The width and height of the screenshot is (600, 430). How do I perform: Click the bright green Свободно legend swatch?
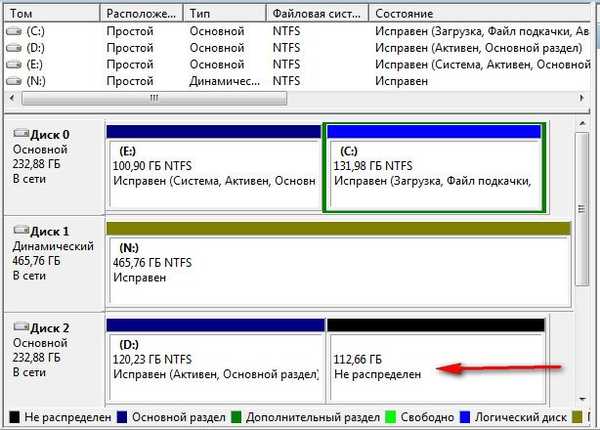point(390,417)
